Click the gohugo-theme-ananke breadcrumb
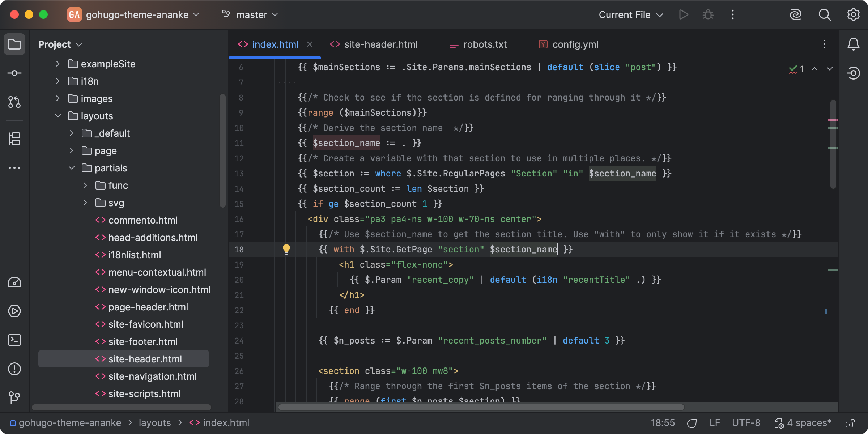Viewport: 868px width, 434px height. (x=66, y=423)
